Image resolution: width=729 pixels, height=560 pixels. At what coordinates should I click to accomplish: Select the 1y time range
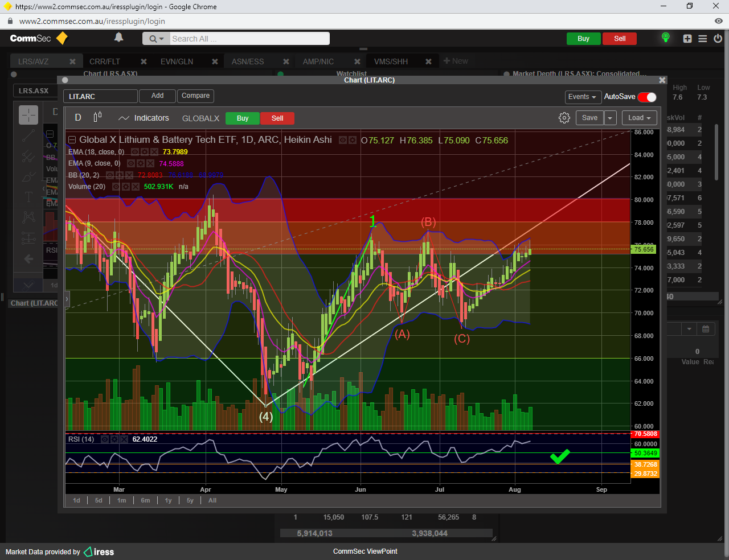[x=168, y=500]
